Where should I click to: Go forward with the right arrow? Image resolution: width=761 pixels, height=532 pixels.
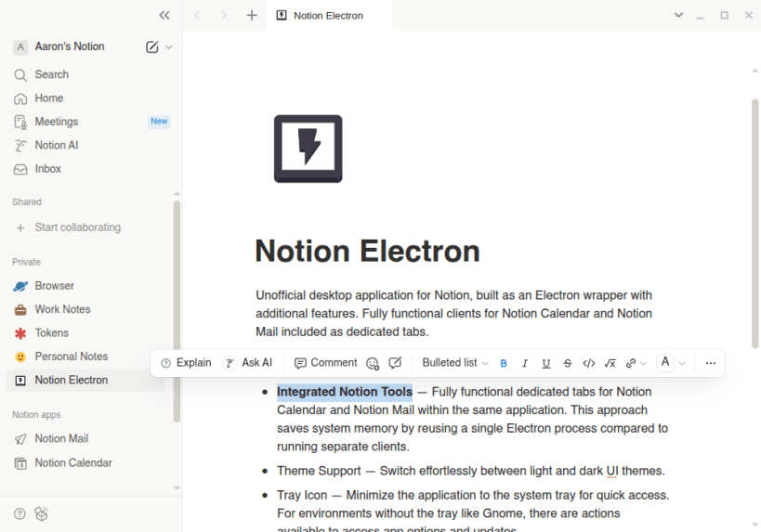pos(224,16)
